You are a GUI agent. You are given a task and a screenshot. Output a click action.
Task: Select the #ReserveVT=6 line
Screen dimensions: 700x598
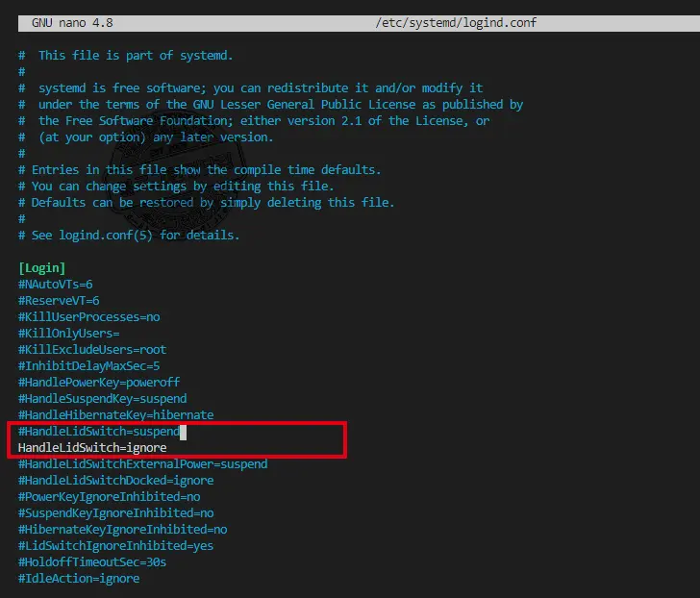tap(59, 300)
